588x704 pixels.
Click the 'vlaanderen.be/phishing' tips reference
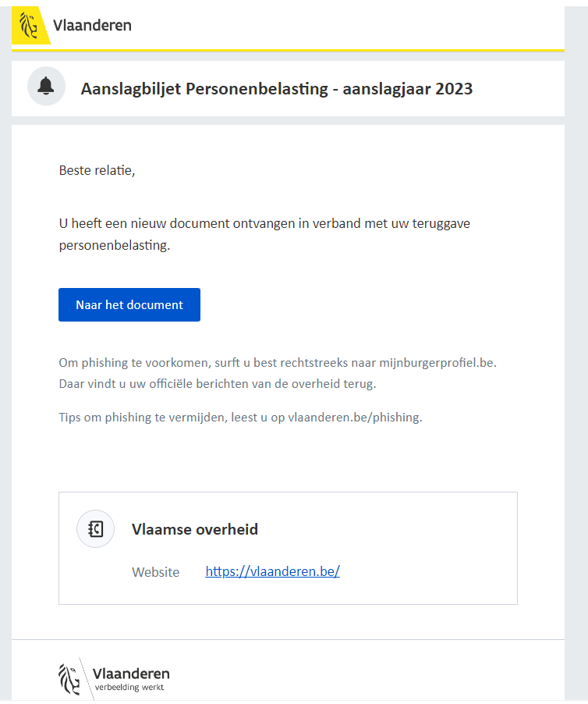click(355, 418)
